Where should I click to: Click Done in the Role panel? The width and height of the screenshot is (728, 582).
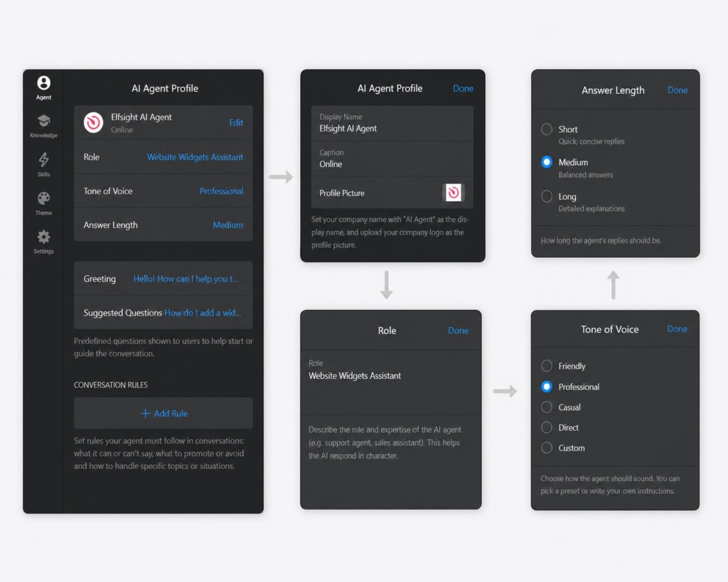click(458, 330)
